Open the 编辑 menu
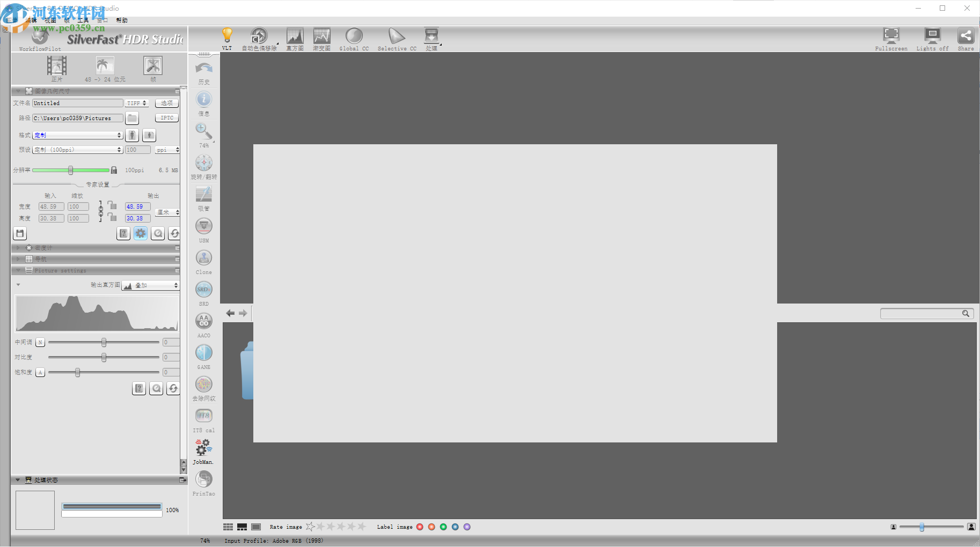980x547 pixels. click(31, 20)
